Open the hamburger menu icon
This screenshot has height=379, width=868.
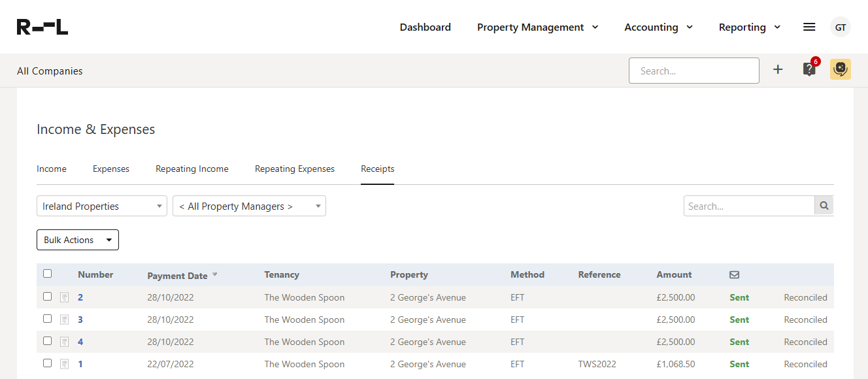(x=809, y=27)
